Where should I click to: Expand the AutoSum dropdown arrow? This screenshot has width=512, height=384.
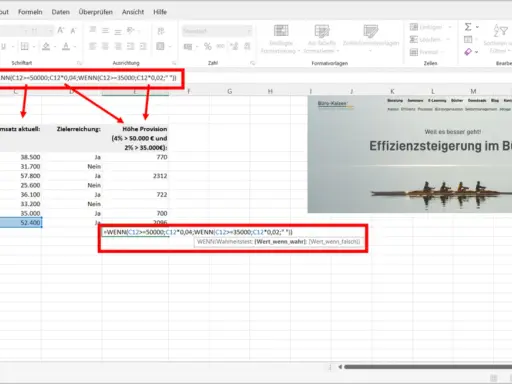(477, 27)
